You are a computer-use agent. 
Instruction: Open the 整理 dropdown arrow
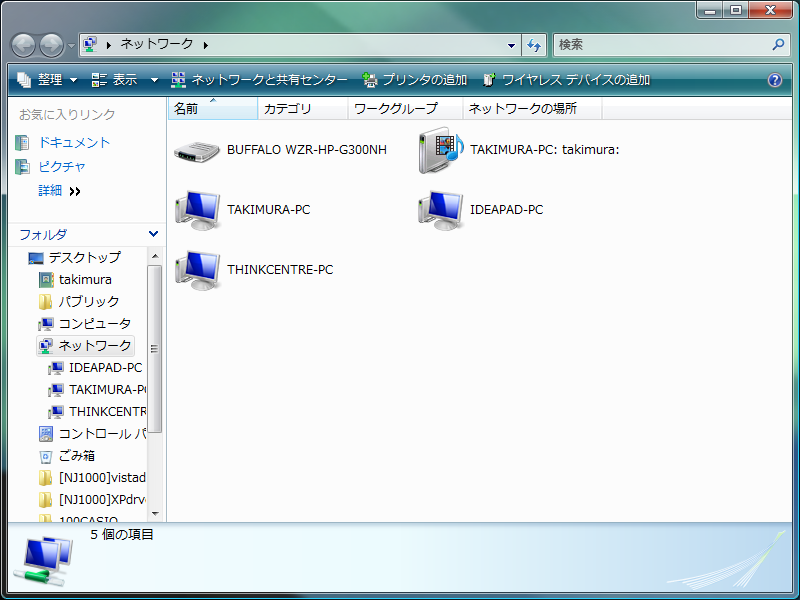(x=73, y=80)
